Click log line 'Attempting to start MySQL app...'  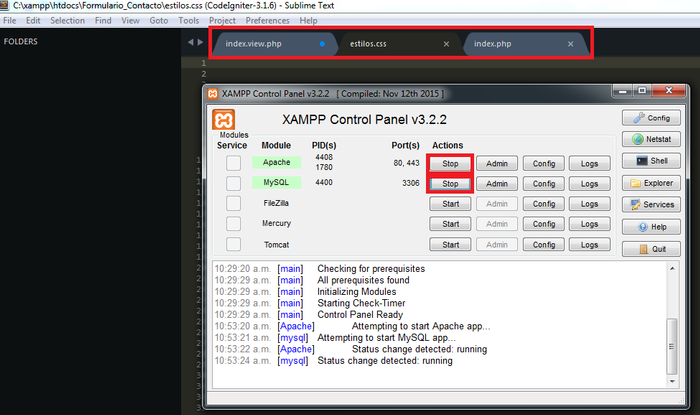386,338
